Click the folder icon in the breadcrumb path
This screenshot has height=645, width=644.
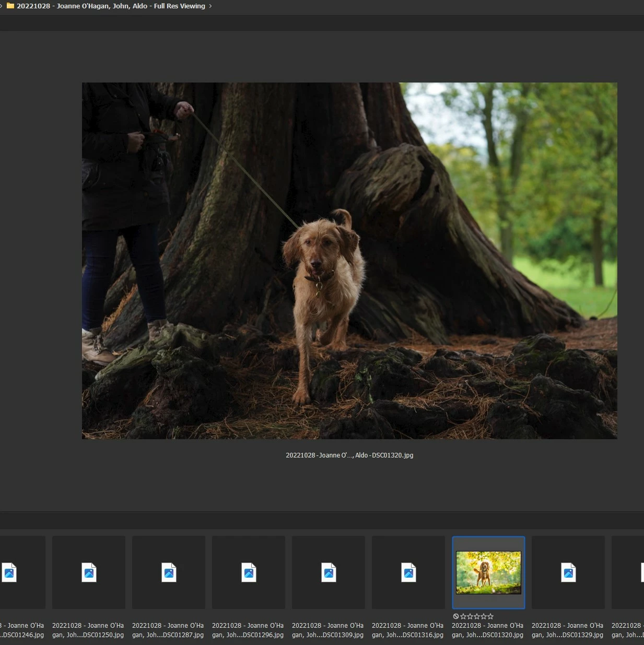(x=10, y=6)
